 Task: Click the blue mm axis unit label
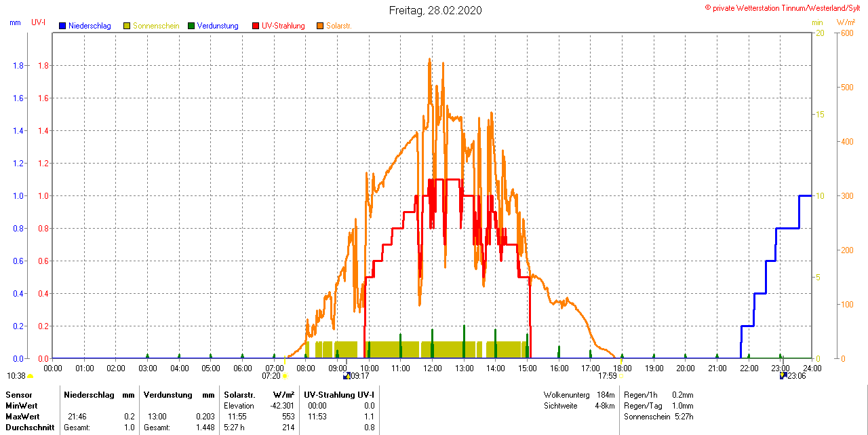coord(15,22)
